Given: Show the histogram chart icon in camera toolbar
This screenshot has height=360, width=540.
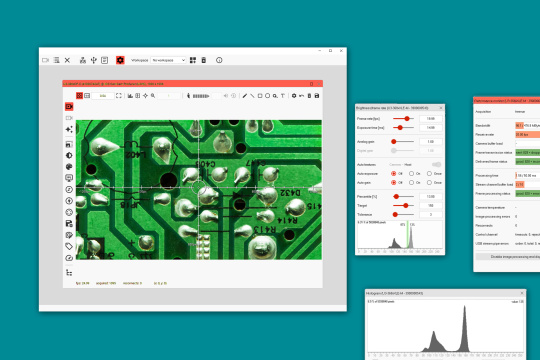Looking at the screenshot, I should 130,96.
